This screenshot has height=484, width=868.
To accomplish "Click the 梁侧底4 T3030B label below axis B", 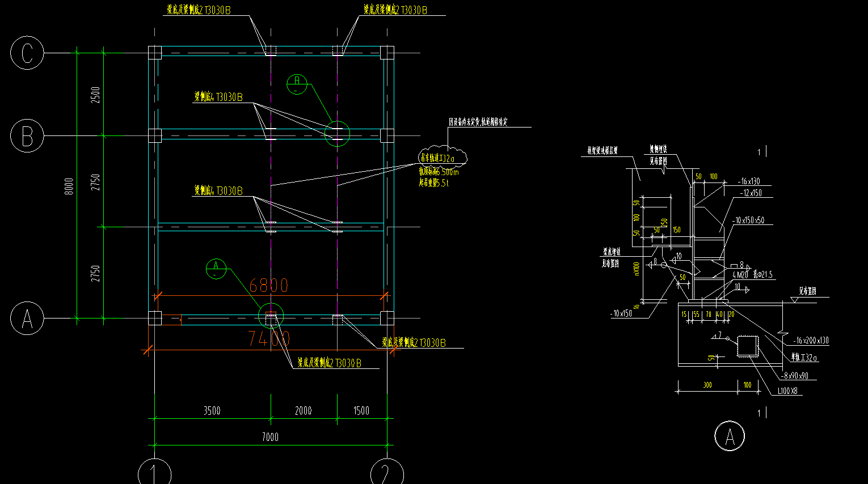I will 218,190.
